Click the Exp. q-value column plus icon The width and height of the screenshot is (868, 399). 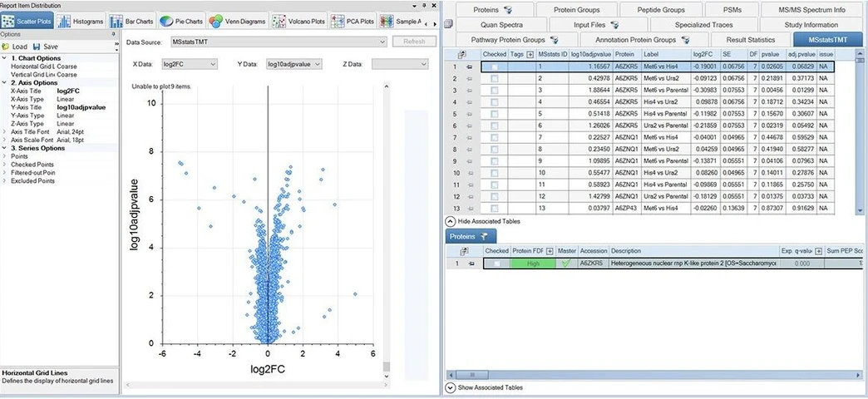click(x=818, y=251)
